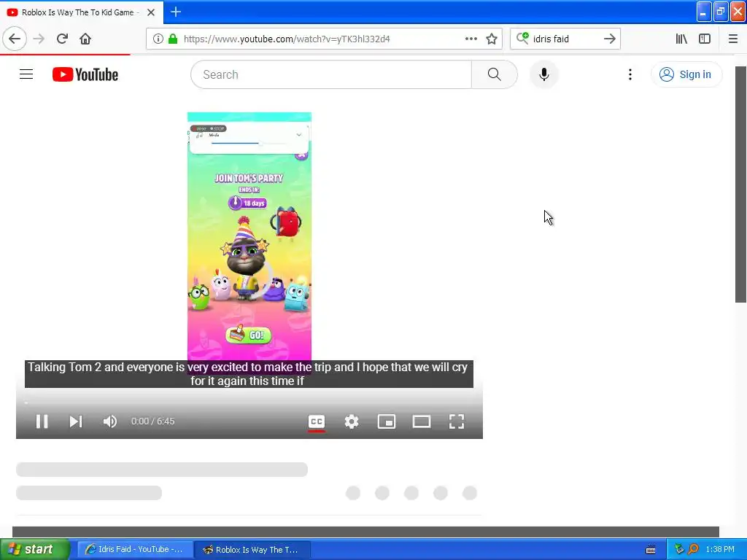747x560 pixels.
Task: Submit the 'idris faid' search arrow
Action: pyautogui.click(x=609, y=39)
